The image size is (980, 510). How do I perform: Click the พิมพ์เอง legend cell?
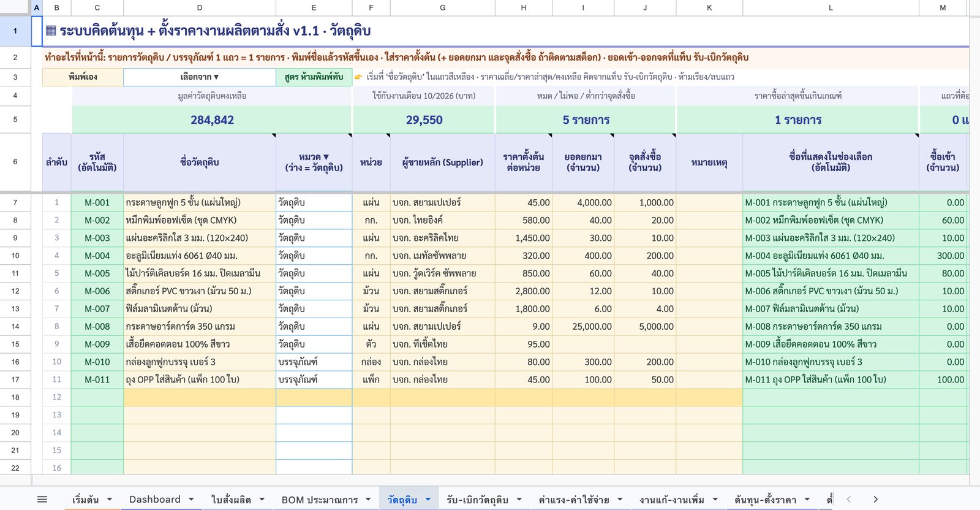coord(83,77)
